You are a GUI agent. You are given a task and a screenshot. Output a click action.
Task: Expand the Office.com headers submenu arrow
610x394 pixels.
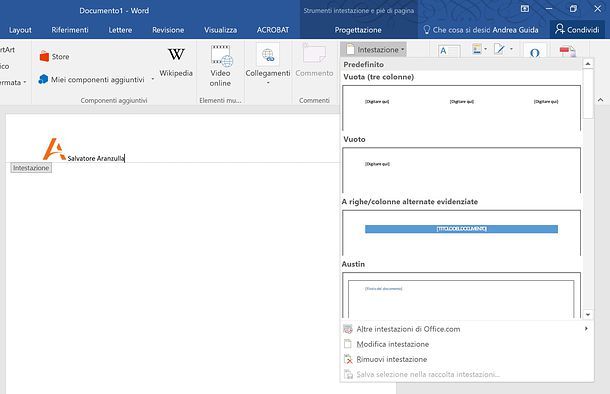click(x=586, y=329)
